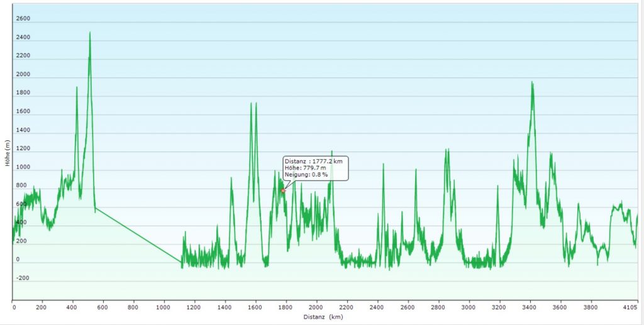Click the 0 label on the elevation axis
Screen dimensions: 644x325
pyautogui.click(x=18, y=259)
